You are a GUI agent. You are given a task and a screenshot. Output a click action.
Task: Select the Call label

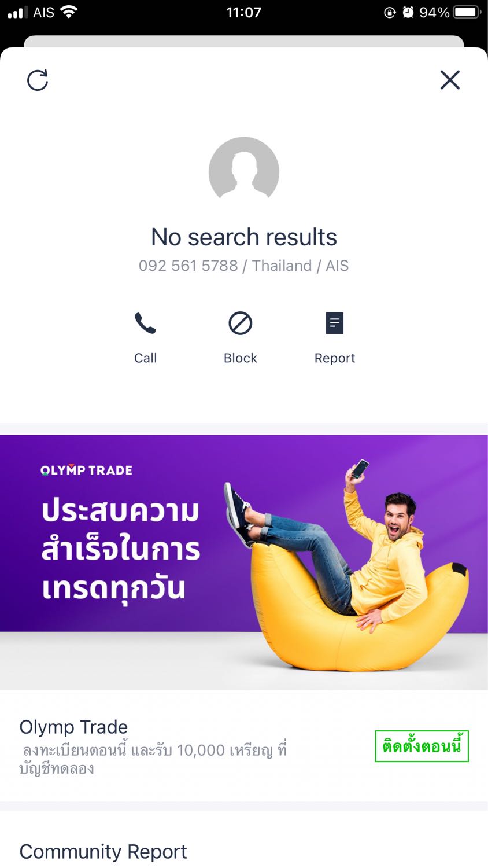pos(146,358)
